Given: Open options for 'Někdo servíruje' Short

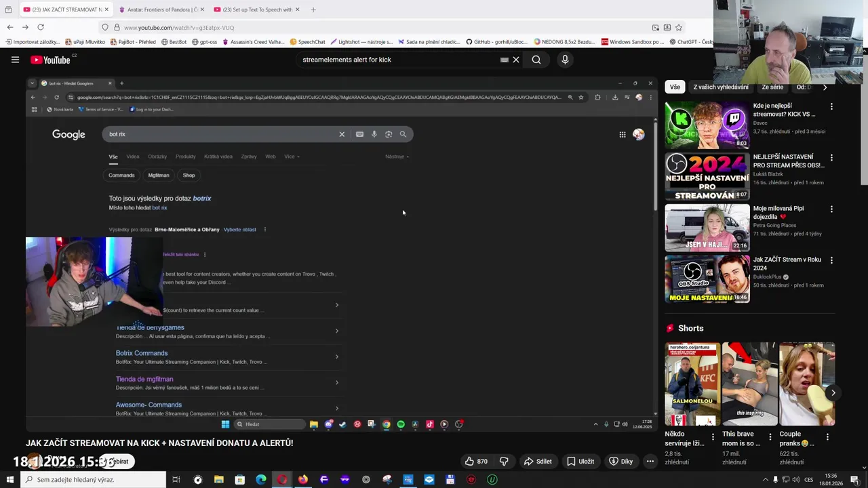Looking at the screenshot, I should (x=713, y=437).
